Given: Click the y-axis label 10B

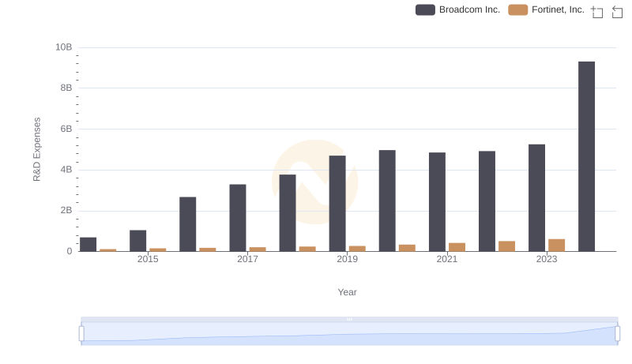Looking at the screenshot, I should (64, 47).
